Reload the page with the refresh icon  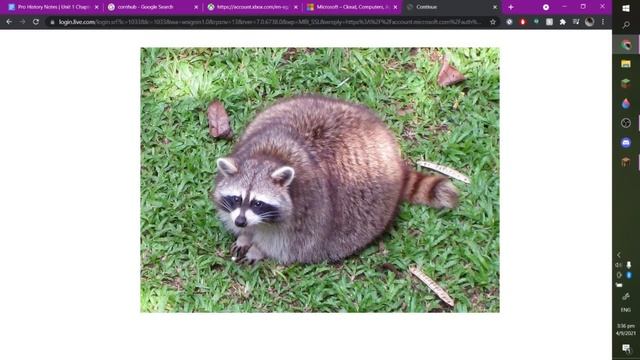coord(36,22)
